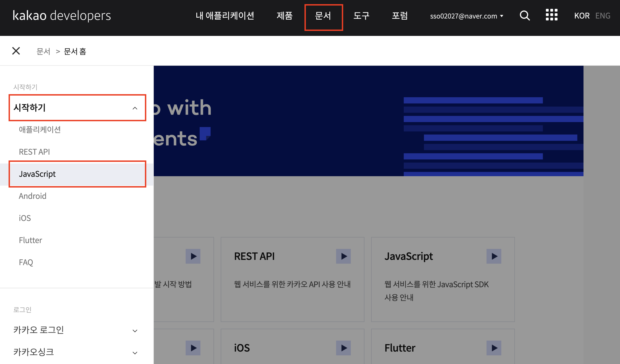Open the Android sidebar link

click(33, 196)
